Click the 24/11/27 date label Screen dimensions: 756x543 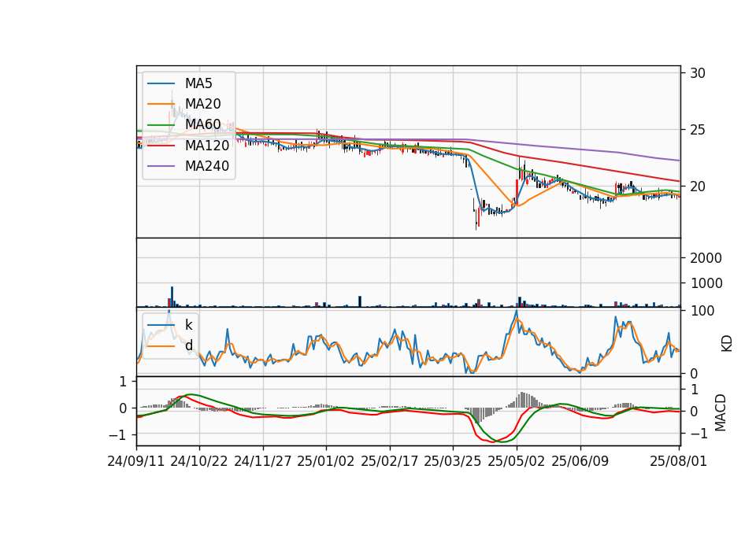[x=263, y=461]
